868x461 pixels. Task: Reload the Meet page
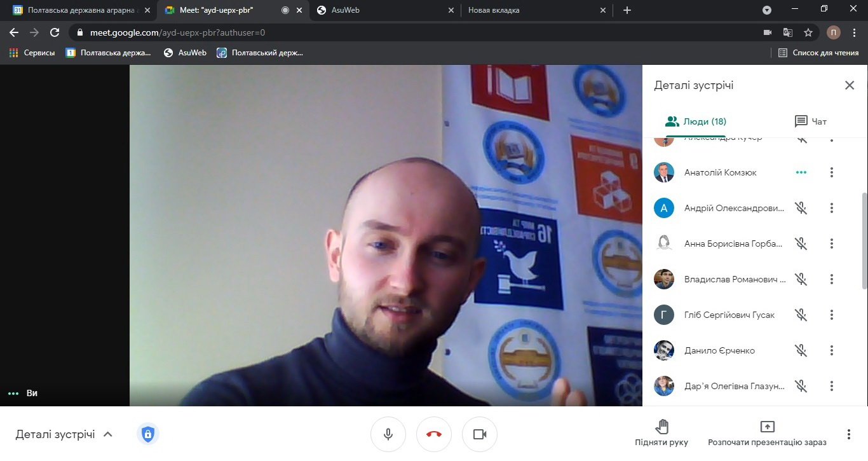[x=55, y=32]
